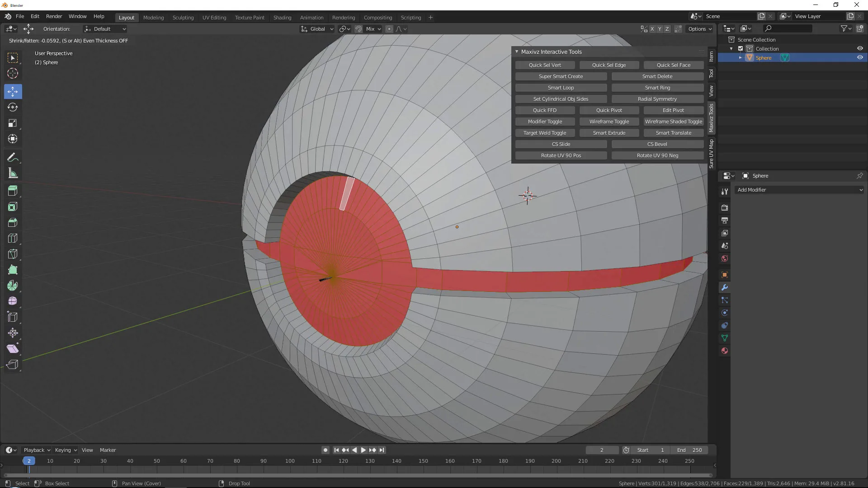Open the Add Modifier dropdown

[799, 190]
